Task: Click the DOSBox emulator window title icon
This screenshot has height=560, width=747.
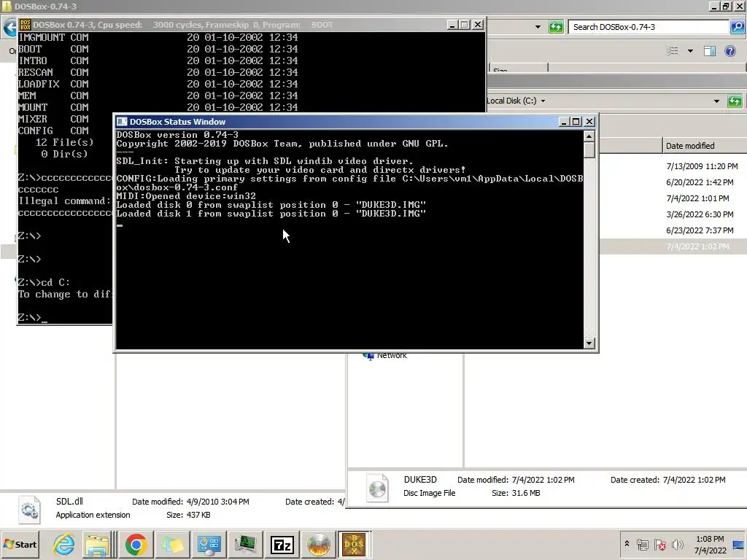Action: click(x=26, y=25)
